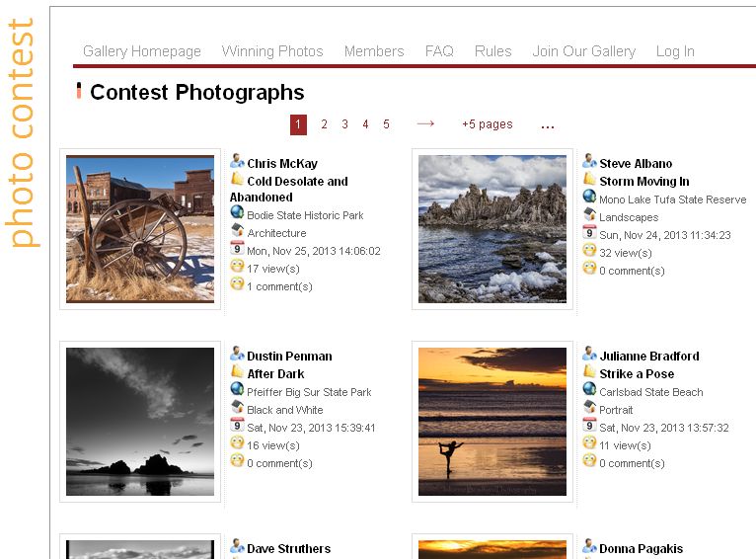Click location text 'Mono Lake Tufa State Reserve'
This screenshot has width=756, height=559.
click(672, 200)
